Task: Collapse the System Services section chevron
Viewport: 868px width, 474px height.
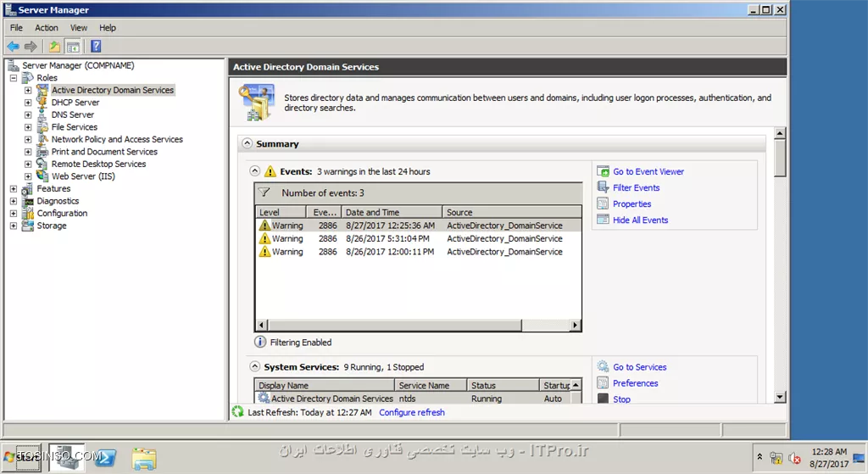Action: tap(254, 366)
